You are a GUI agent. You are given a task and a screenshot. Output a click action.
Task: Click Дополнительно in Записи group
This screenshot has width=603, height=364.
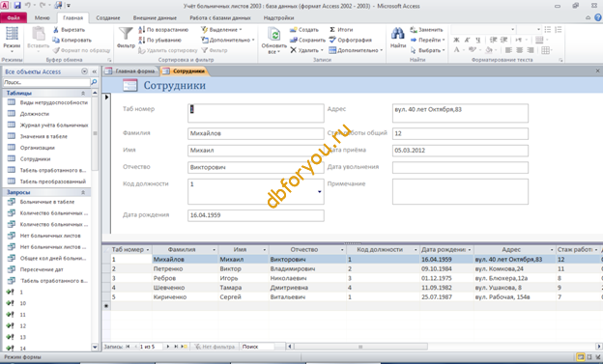pos(356,50)
